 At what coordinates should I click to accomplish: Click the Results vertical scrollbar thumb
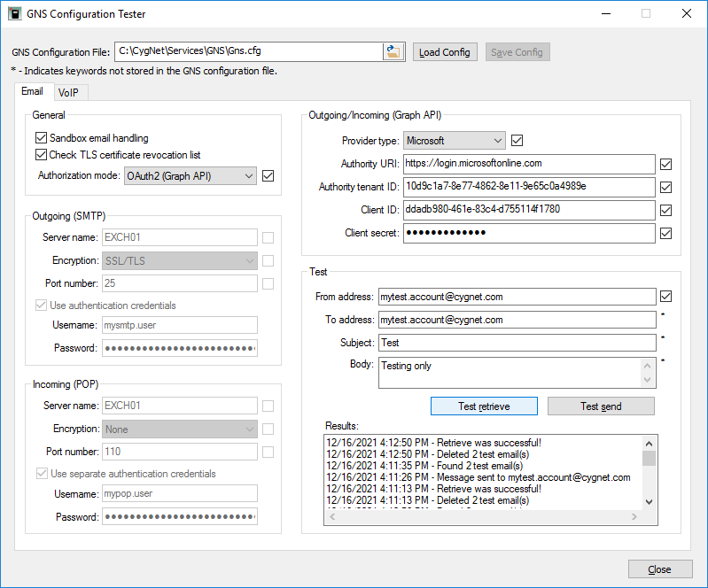pos(650,458)
